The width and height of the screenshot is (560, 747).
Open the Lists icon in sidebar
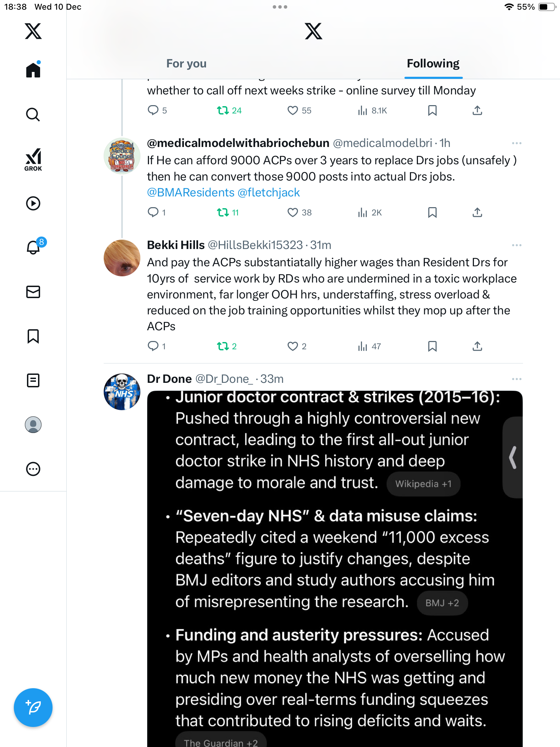33,380
